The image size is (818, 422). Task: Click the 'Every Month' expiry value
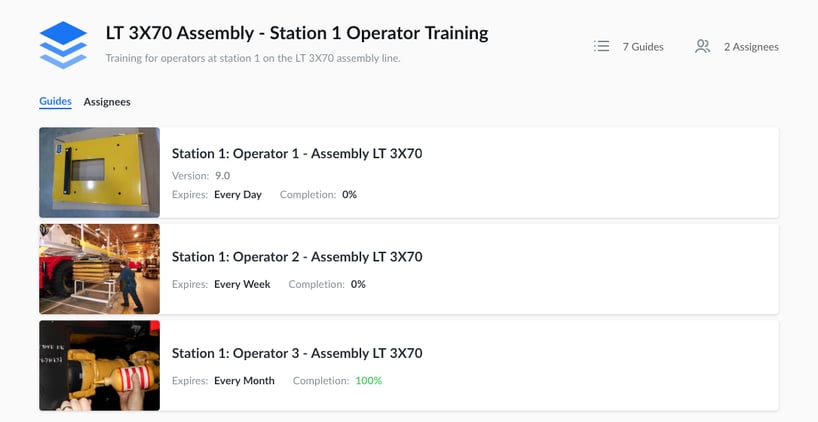click(244, 381)
